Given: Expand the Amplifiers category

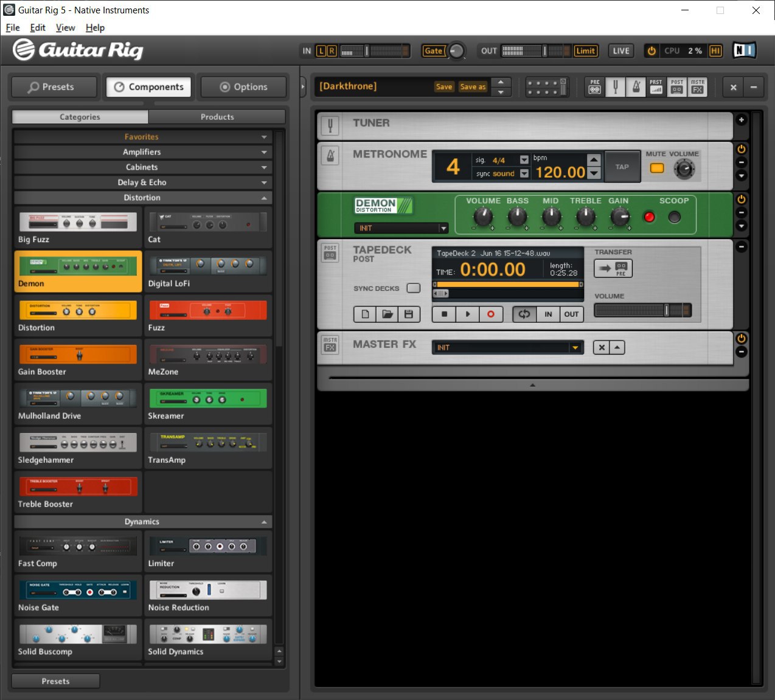Looking at the screenshot, I should [142, 152].
